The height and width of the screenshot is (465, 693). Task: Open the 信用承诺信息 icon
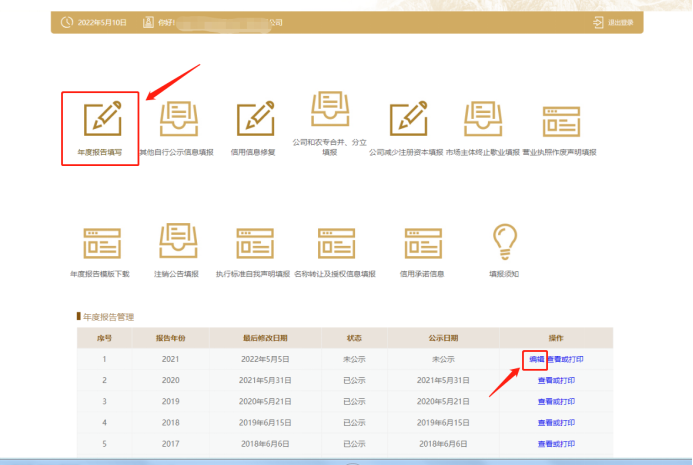click(x=423, y=243)
